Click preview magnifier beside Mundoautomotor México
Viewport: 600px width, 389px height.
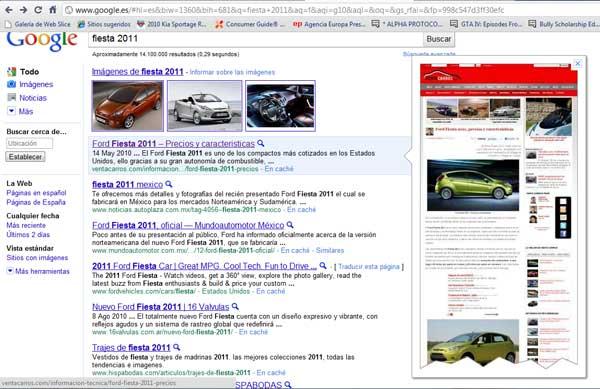pyautogui.click(x=290, y=225)
